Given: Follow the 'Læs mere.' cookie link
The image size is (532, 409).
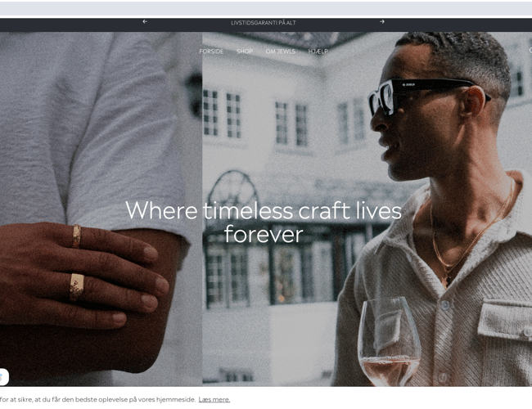Looking at the screenshot, I should (x=214, y=399).
